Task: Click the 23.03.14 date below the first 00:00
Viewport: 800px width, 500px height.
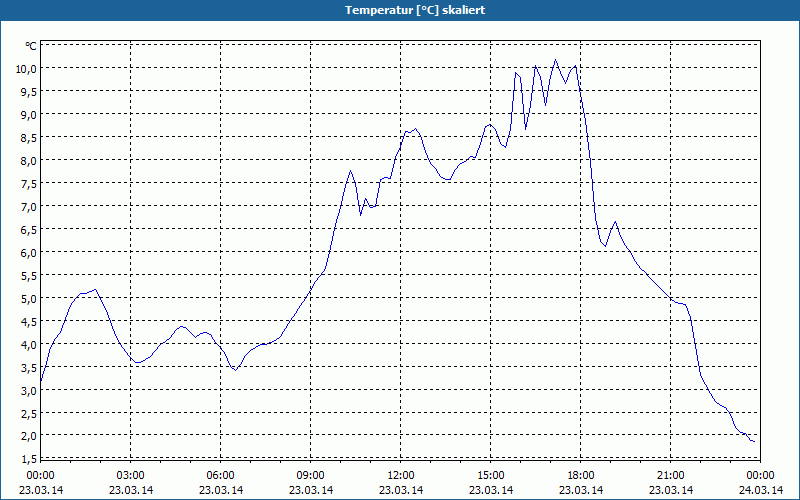Action: point(41,490)
